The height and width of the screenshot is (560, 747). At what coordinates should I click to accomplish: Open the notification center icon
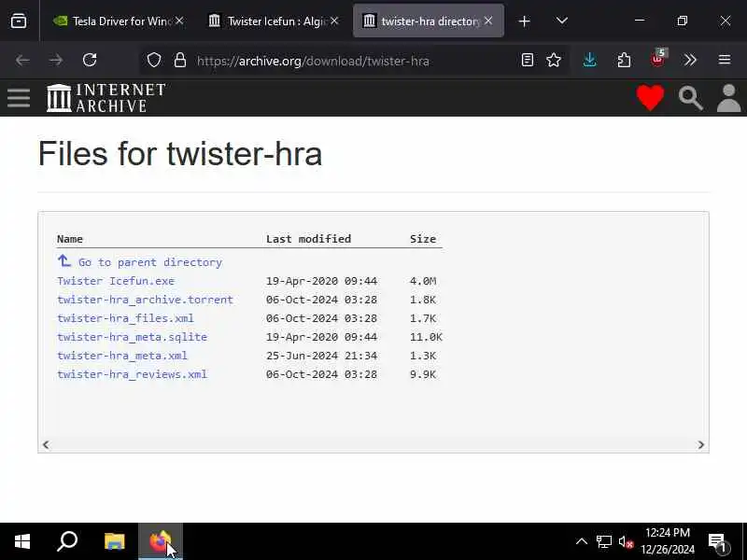[717, 542]
